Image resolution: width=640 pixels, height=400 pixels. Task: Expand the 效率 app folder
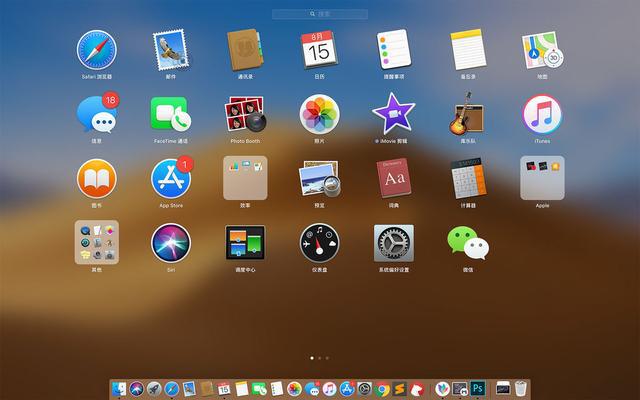245,178
